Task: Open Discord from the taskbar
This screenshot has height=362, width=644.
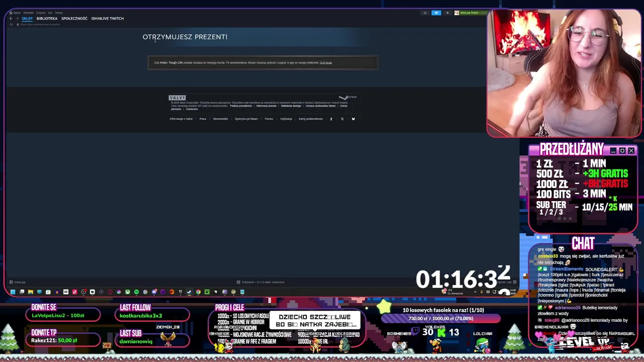Action: click(x=154, y=292)
